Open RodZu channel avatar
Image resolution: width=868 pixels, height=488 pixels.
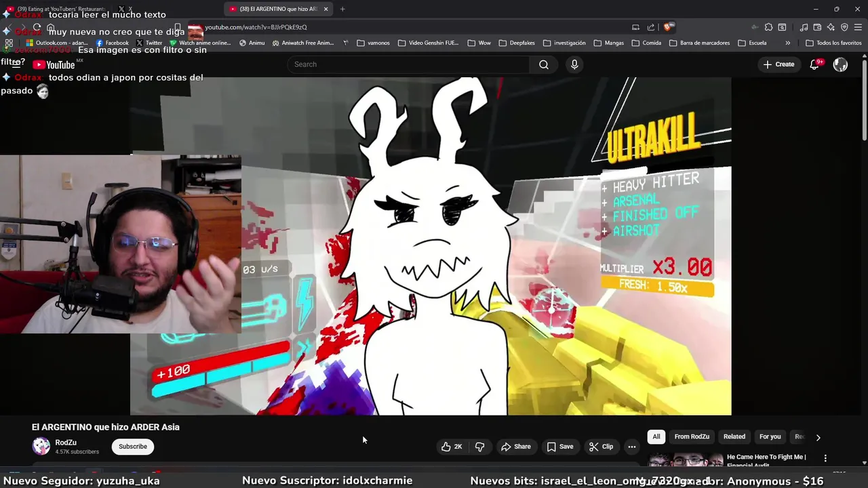click(41, 446)
